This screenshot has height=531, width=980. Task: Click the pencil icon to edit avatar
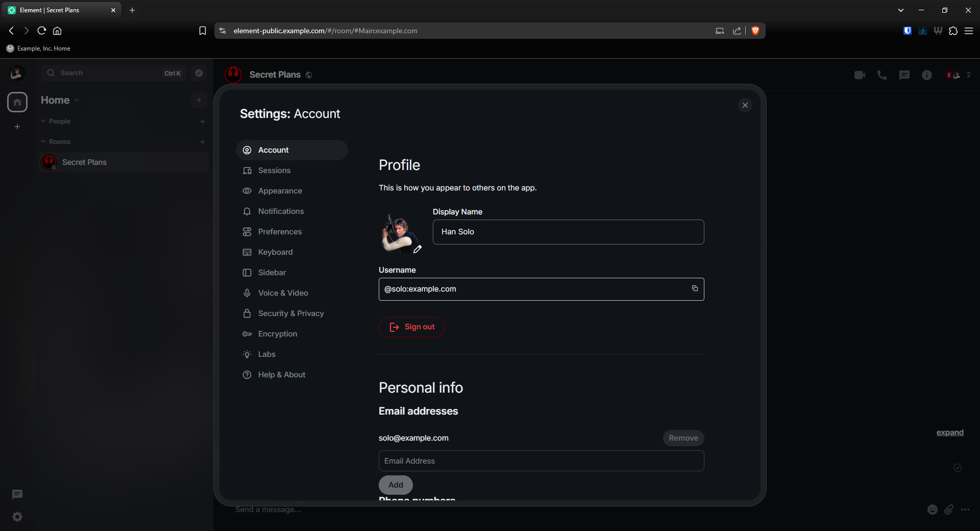[418, 249]
